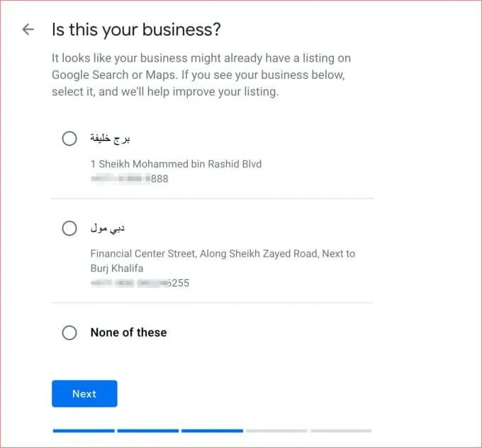The image size is (482, 448).
Task: Click the 'None of these' label text
Action: pyautogui.click(x=128, y=332)
